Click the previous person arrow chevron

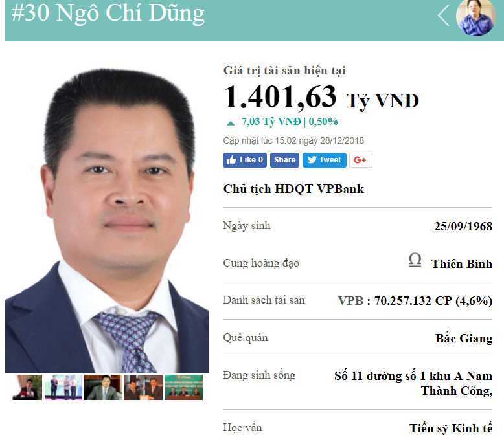(x=444, y=16)
